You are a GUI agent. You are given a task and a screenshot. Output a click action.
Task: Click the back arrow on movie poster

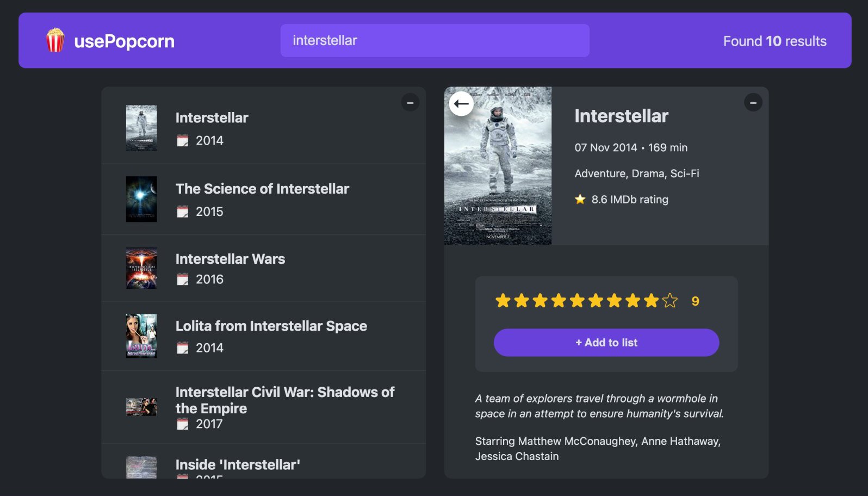pyautogui.click(x=461, y=103)
